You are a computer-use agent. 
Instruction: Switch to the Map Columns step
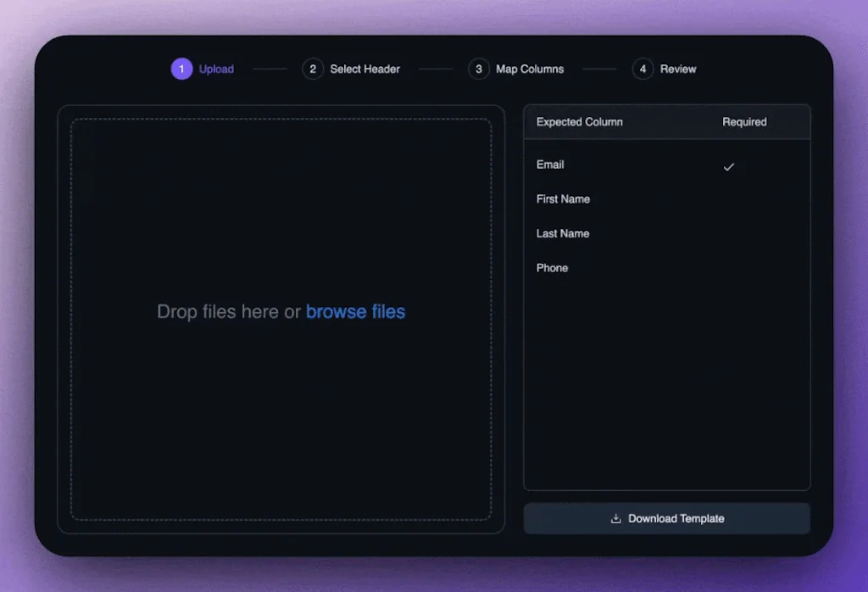coord(529,69)
